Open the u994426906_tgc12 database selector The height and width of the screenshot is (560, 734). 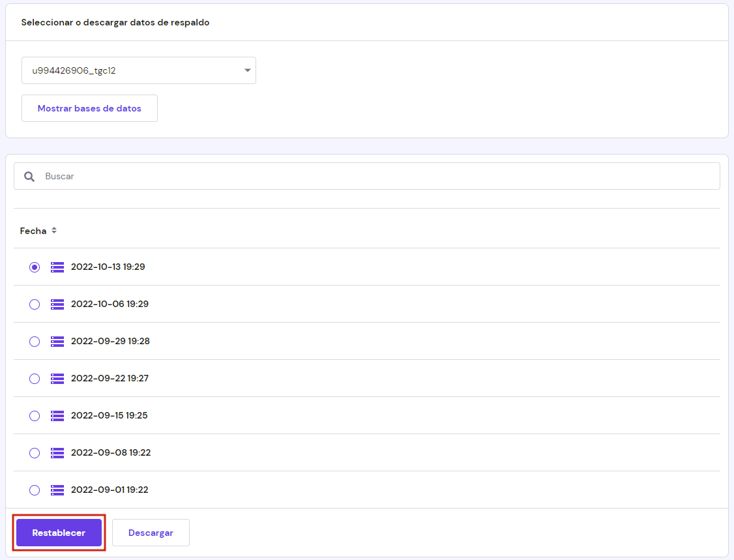pyautogui.click(x=138, y=70)
